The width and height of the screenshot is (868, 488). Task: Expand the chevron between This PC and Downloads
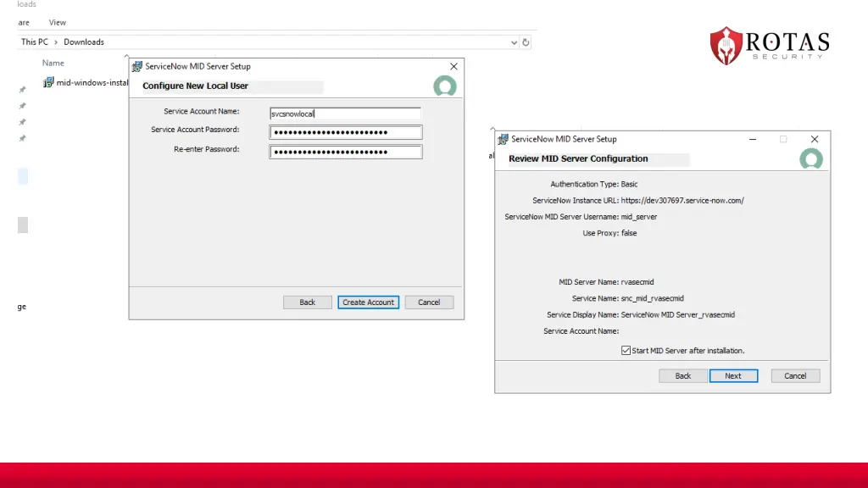[56, 42]
